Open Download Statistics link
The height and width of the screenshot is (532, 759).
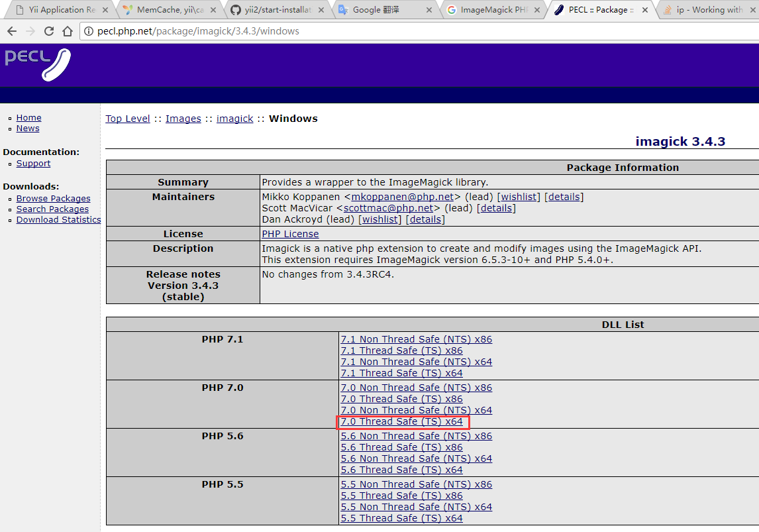pos(58,220)
